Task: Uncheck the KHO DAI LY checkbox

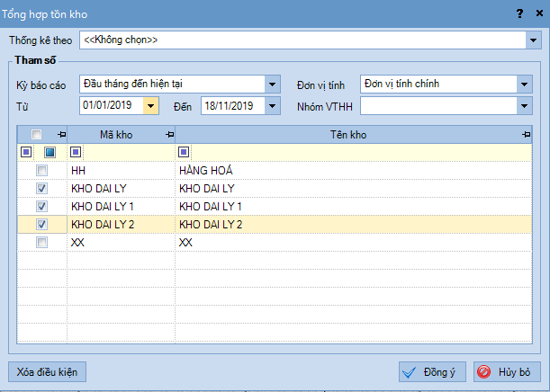Action: click(41, 189)
